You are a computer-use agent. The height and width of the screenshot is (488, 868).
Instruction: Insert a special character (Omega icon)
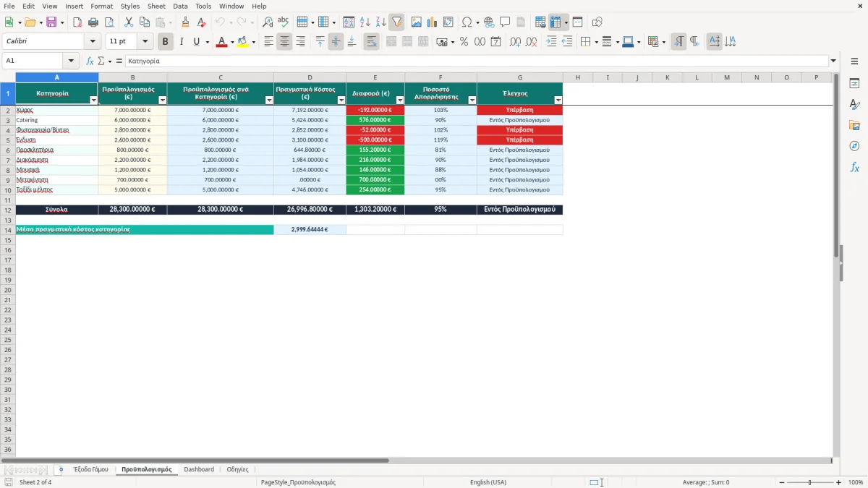[x=467, y=22]
